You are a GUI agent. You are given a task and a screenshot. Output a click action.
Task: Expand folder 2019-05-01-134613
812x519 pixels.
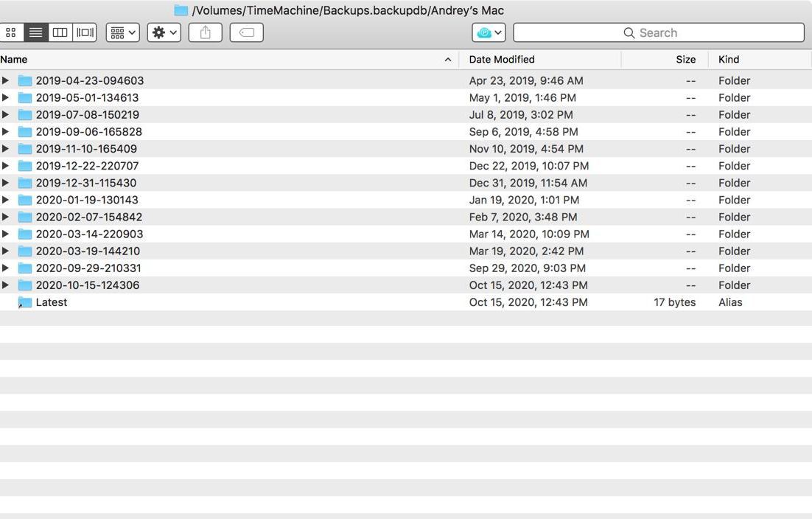(x=5, y=97)
